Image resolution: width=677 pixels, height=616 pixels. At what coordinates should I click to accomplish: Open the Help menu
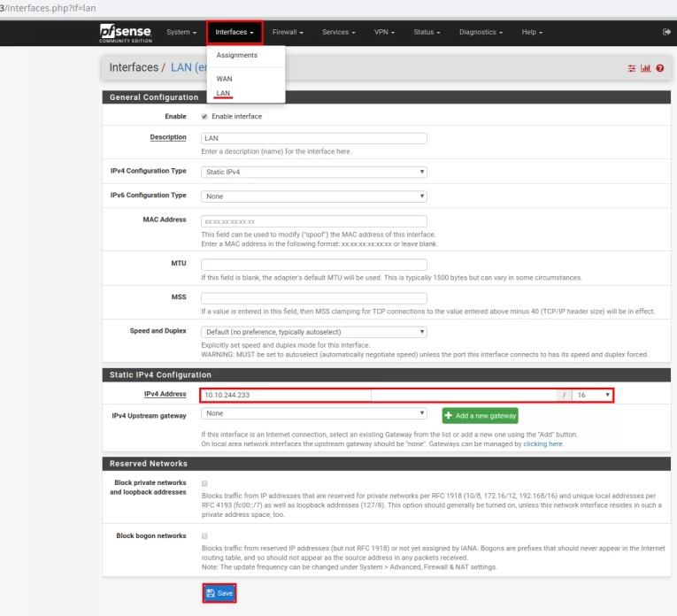(x=532, y=33)
